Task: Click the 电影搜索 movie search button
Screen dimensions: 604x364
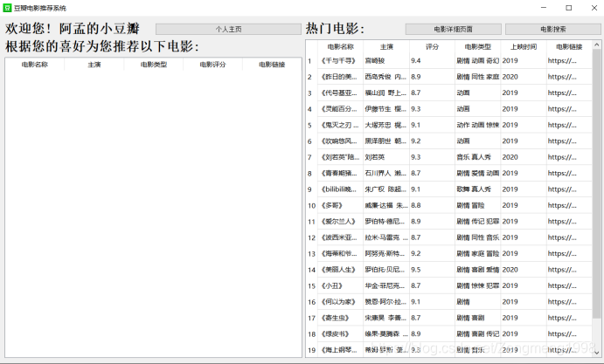Action: coord(553,30)
